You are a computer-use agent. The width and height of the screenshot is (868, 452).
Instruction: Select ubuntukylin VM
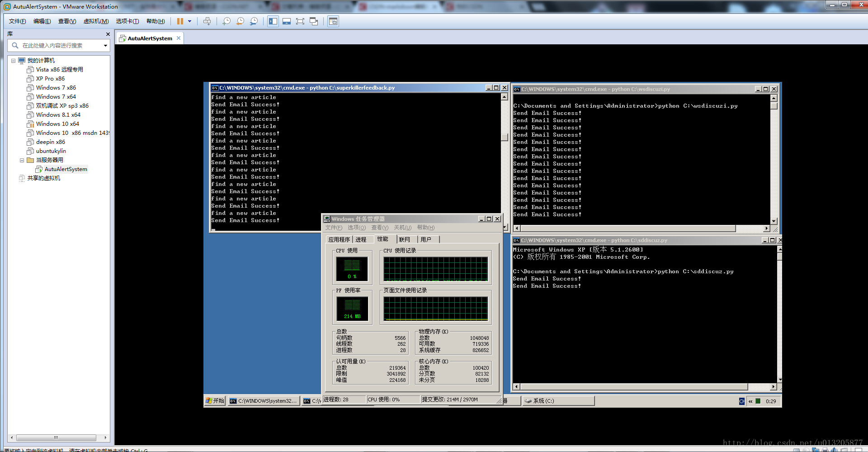(47, 151)
